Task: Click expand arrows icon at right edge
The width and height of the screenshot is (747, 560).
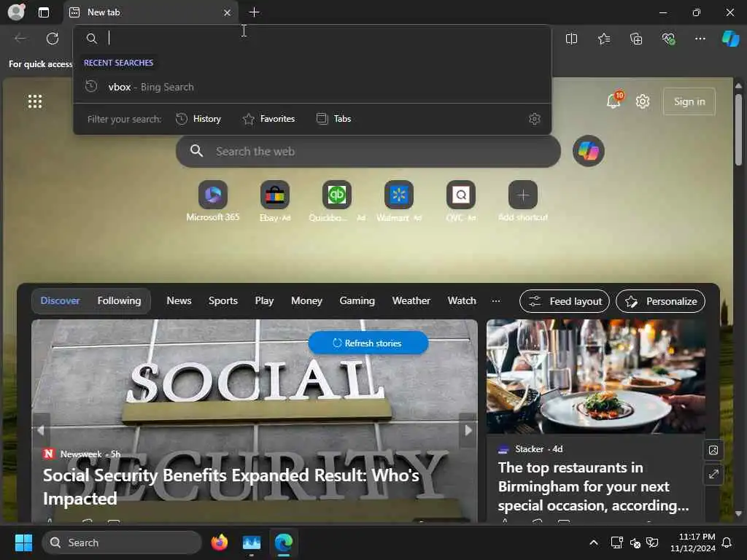Action: (x=713, y=474)
